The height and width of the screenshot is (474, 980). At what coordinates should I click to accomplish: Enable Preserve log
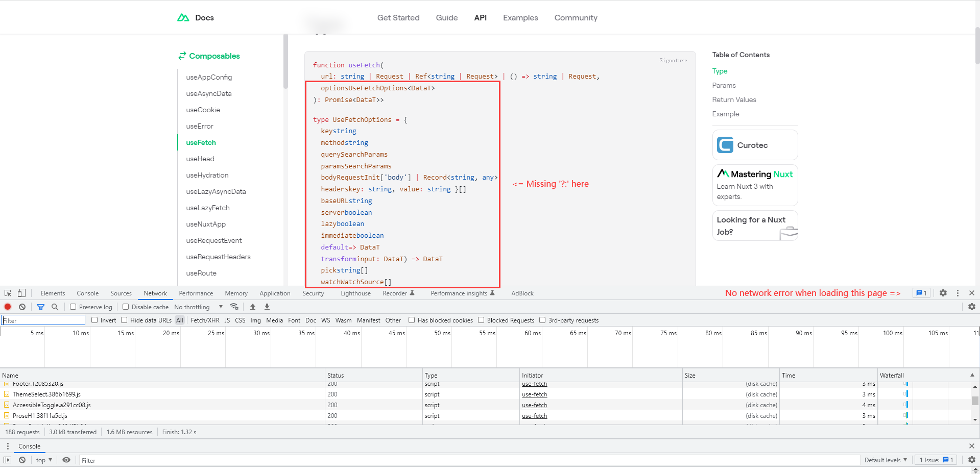tap(73, 307)
